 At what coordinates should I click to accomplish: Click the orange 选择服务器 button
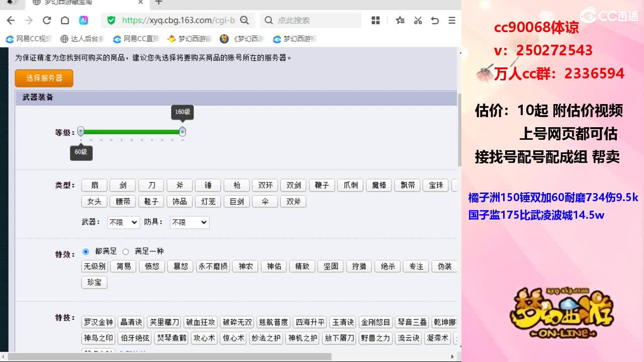pyautogui.click(x=44, y=78)
